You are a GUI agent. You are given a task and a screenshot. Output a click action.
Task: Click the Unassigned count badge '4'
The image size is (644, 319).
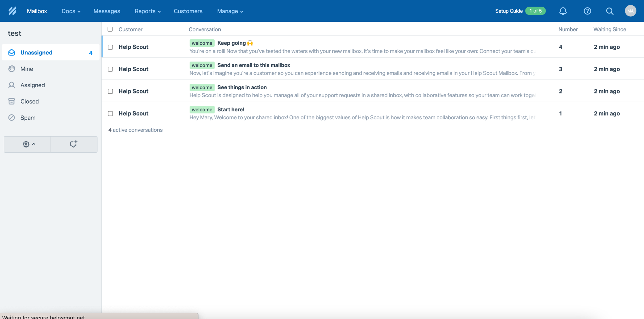pos(91,53)
